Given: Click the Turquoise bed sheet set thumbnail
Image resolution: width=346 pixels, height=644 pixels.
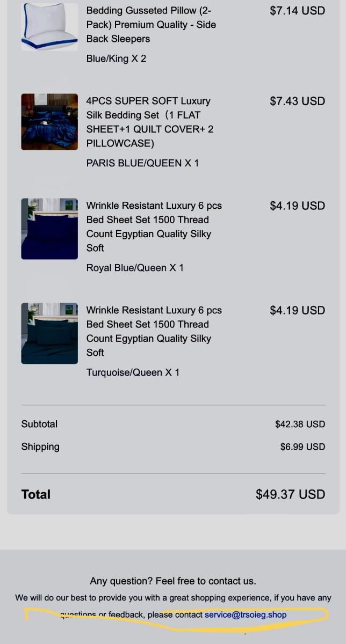Looking at the screenshot, I should (x=49, y=333).
